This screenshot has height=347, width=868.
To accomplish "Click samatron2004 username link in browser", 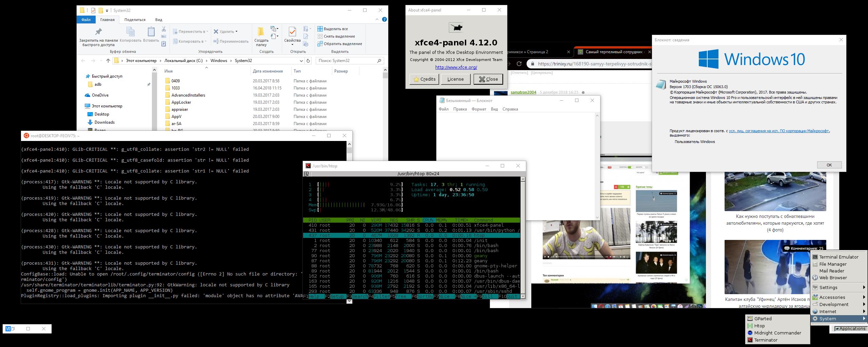I will click(x=524, y=92).
